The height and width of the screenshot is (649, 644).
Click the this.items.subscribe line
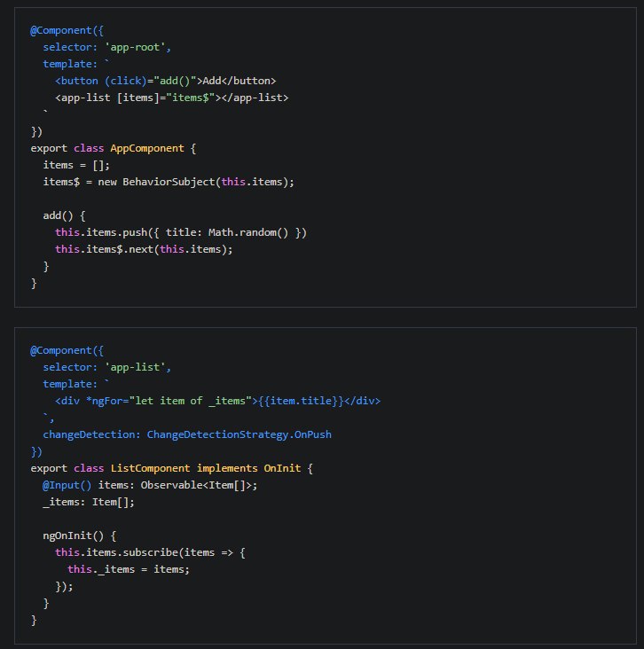coord(150,552)
